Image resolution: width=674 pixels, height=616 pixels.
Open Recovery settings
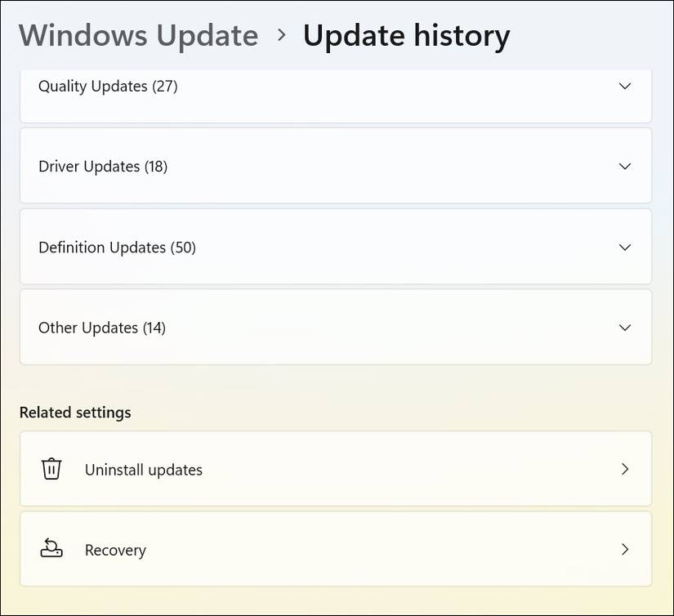pyautogui.click(x=335, y=549)
